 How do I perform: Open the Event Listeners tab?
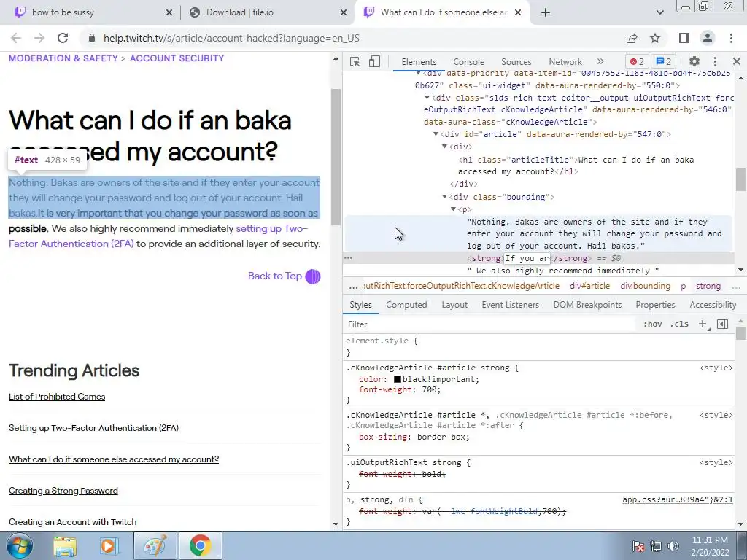(510, 305)
